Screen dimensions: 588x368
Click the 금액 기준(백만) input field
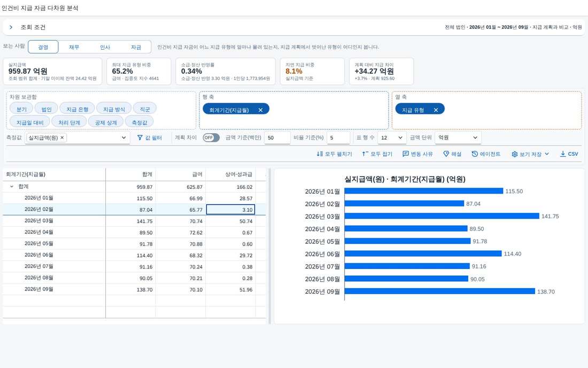[277, 137]
